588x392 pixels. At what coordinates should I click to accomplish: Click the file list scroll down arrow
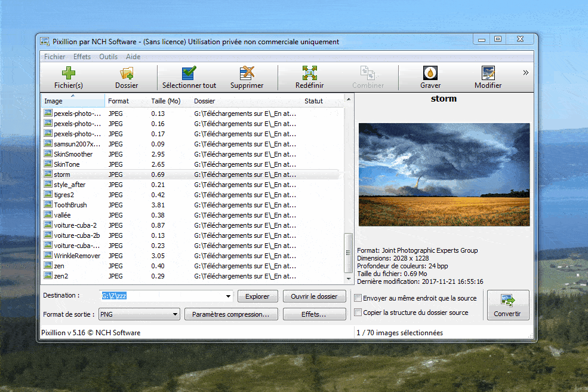tap(349, 278)
